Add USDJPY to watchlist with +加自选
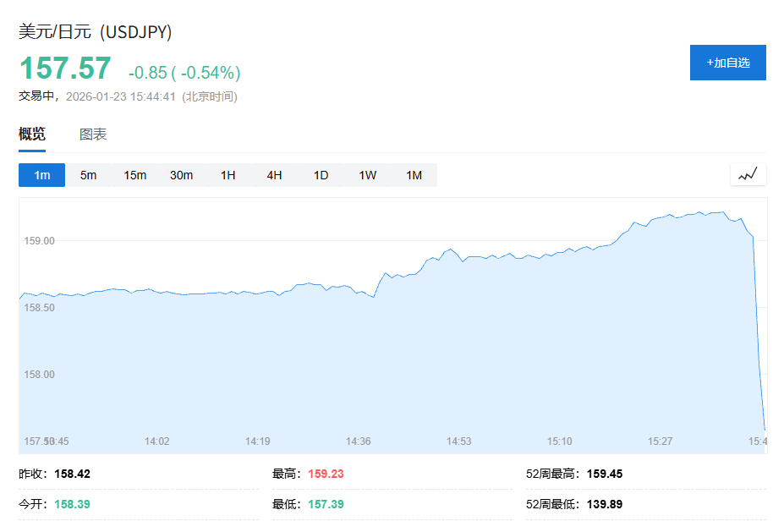Viewport: 784px width, 532px height. [727, 63]
